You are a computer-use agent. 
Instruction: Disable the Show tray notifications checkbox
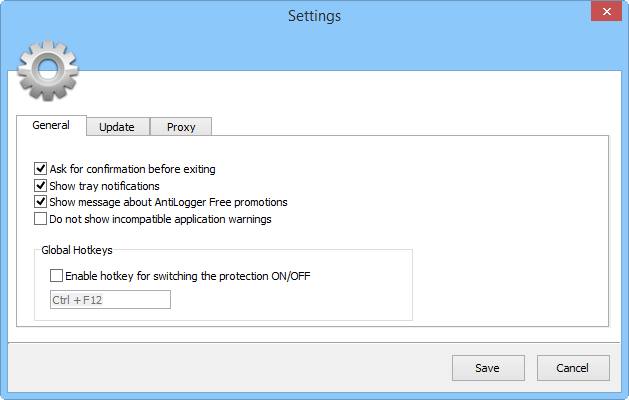(x=41, y=185)
